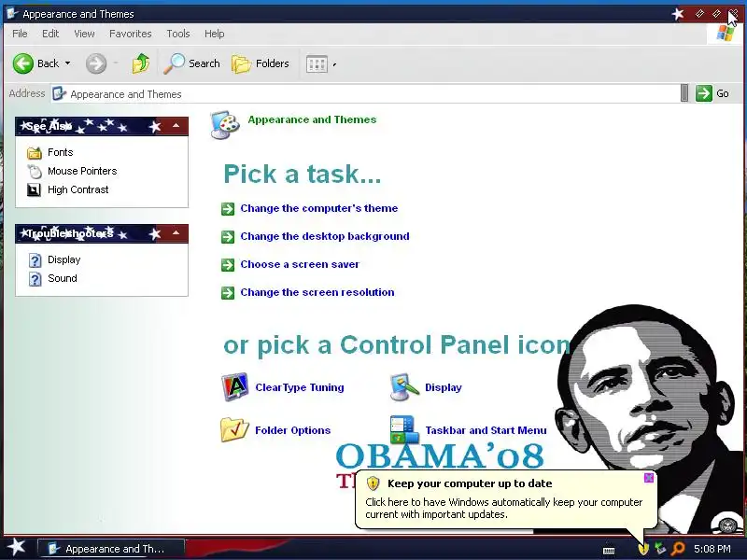Click the orange magnifier tray icon
This screenshot has width=747, height=560.
[x=678, y=549]
